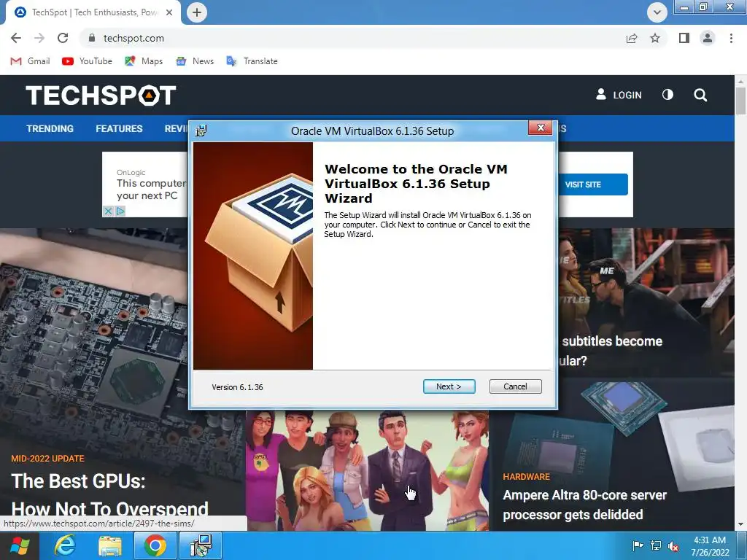Image resolution: width=747 pixels, height=560 pixels.
Task: Open The Best GPUs article
Action: tap(109, 494)
